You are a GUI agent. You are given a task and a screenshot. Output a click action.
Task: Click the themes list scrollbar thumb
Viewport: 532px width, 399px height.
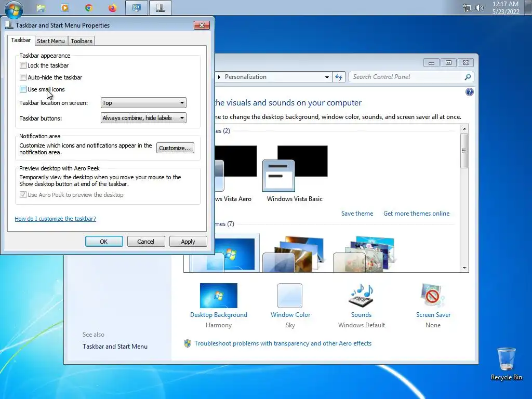464,151
